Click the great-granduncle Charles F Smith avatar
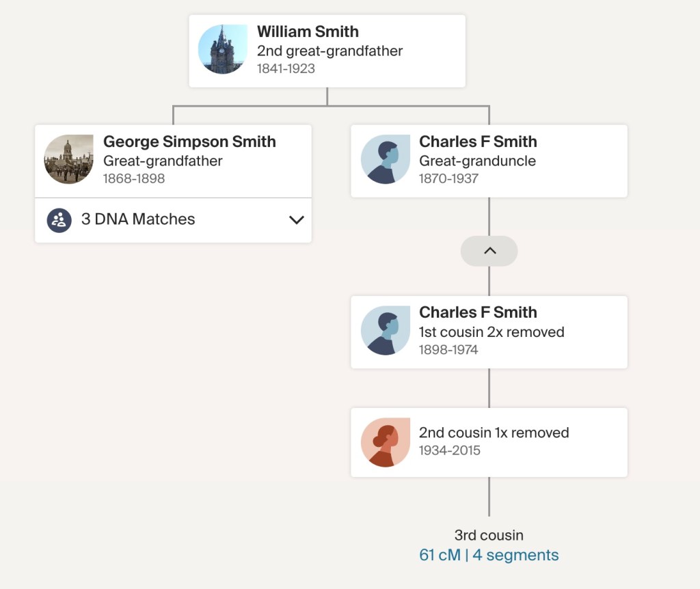 (x=385, y=159)
